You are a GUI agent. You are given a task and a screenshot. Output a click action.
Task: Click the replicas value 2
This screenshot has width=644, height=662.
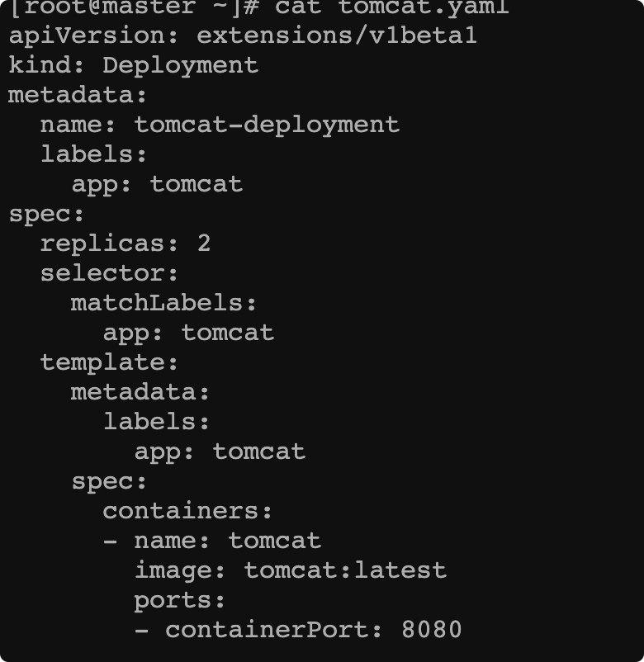click(x=204, y=244)
